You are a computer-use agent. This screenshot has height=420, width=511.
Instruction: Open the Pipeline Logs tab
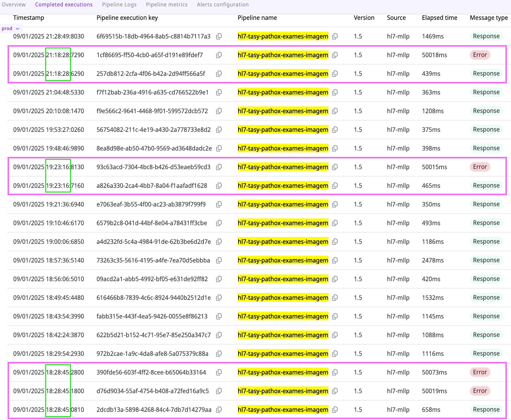click(x=119, y=5)
